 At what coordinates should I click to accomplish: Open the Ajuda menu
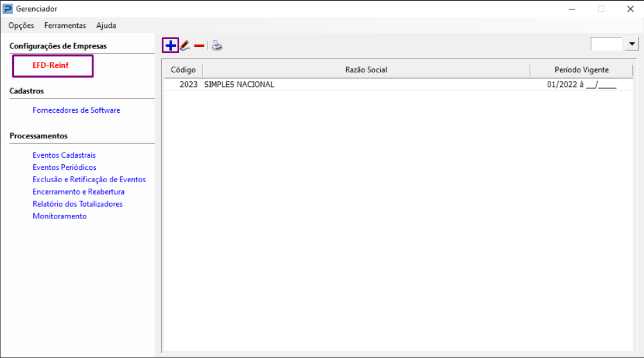[106, 26]
